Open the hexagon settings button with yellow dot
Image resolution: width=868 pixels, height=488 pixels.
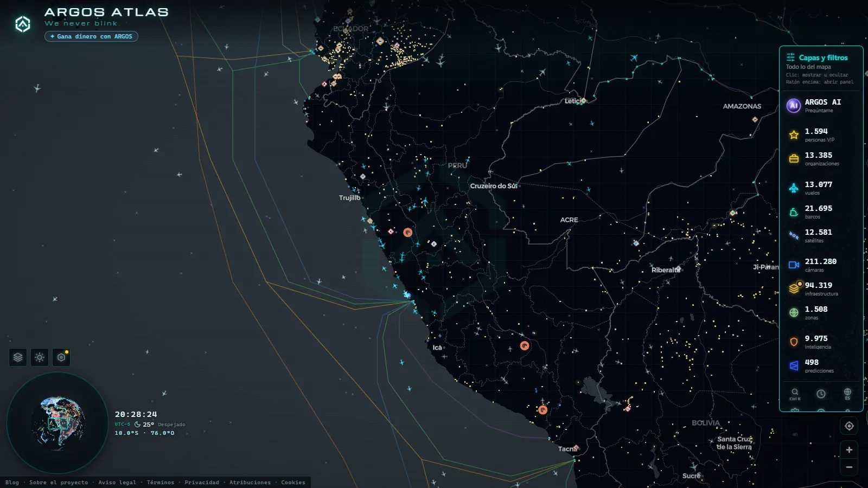[61, 357]
